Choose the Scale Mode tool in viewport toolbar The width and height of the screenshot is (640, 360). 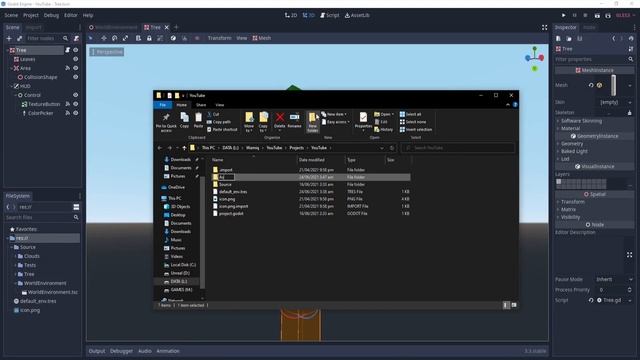pyautogui.click(x=125, y=38)
